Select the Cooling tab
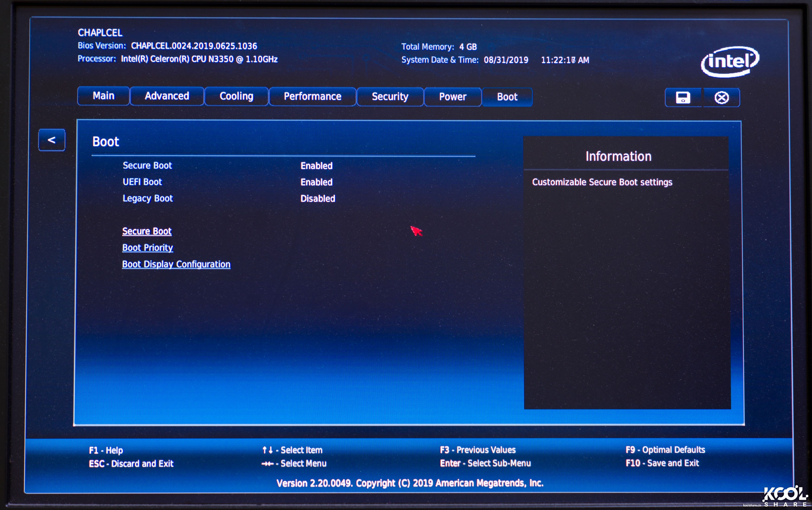 click(236, 96)
